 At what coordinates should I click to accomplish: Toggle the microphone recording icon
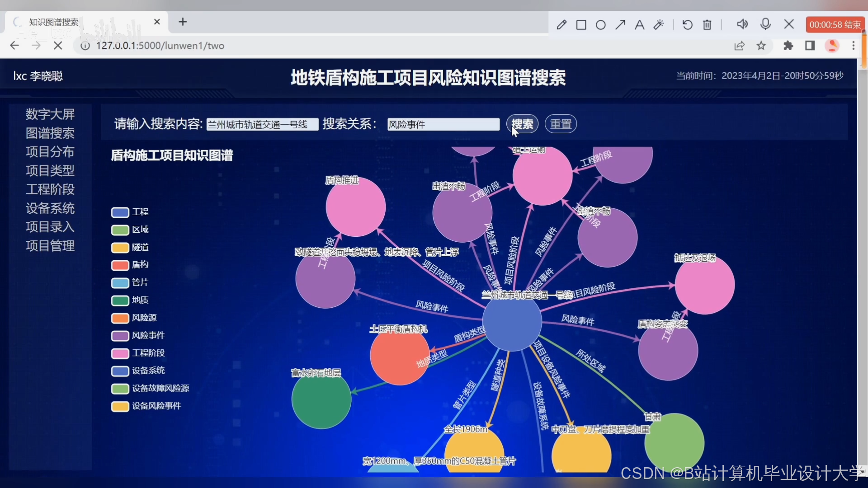[765, 24]
